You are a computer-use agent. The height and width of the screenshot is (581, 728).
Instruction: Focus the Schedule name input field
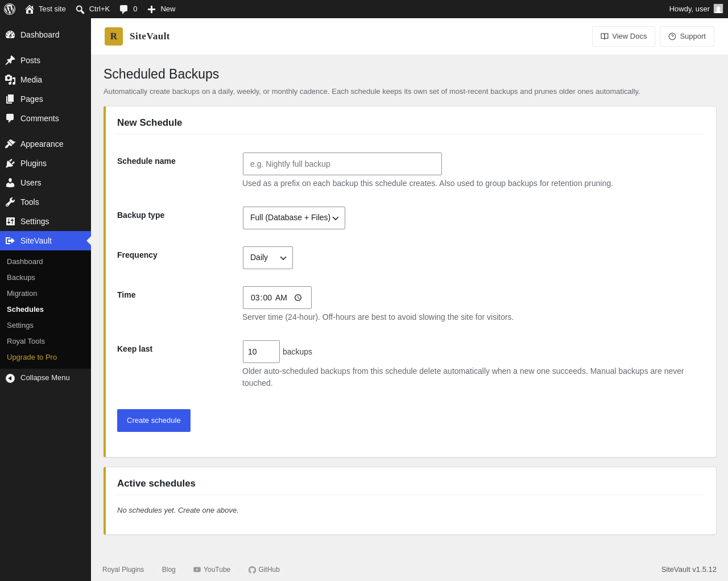[342, 164]
